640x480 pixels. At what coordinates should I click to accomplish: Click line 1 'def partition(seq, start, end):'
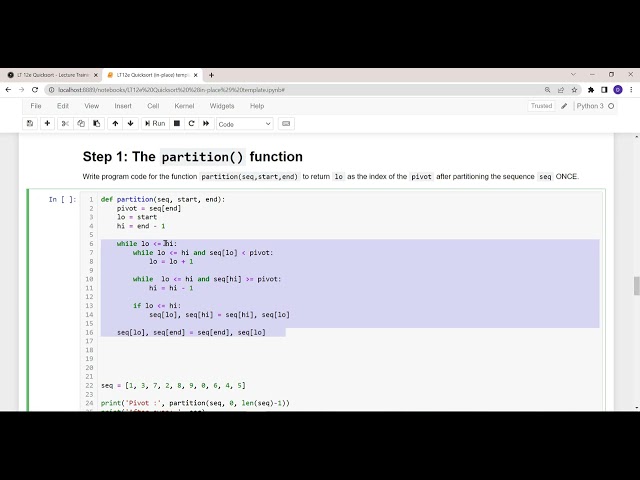163,199
